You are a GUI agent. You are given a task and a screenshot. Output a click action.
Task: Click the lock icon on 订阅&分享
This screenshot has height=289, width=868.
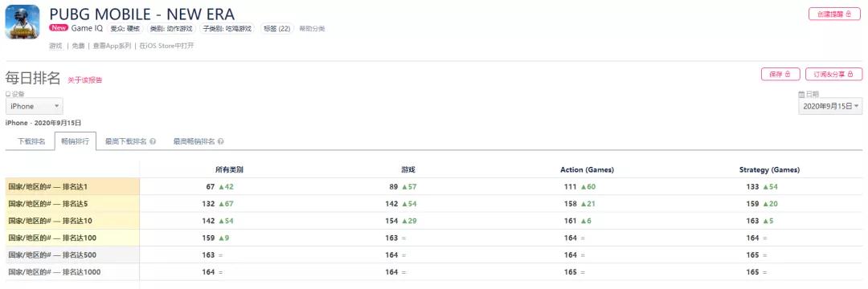[x=850, y=74]
